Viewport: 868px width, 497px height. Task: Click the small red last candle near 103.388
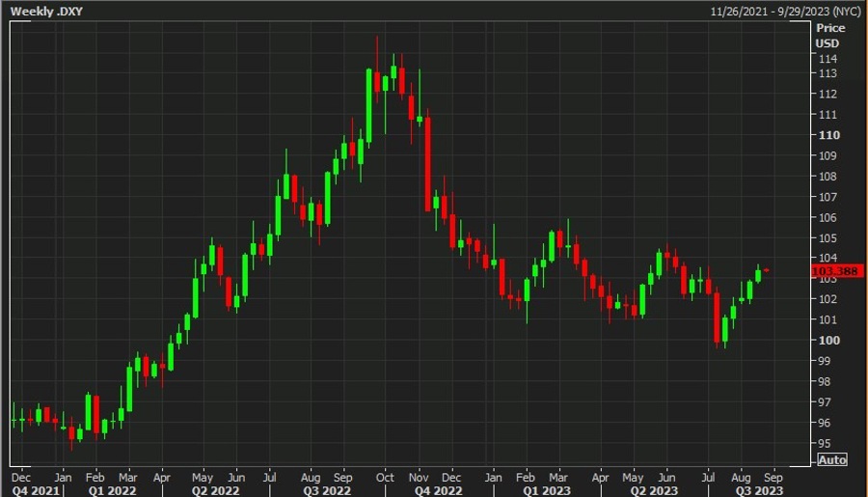[x=766, y=270]
